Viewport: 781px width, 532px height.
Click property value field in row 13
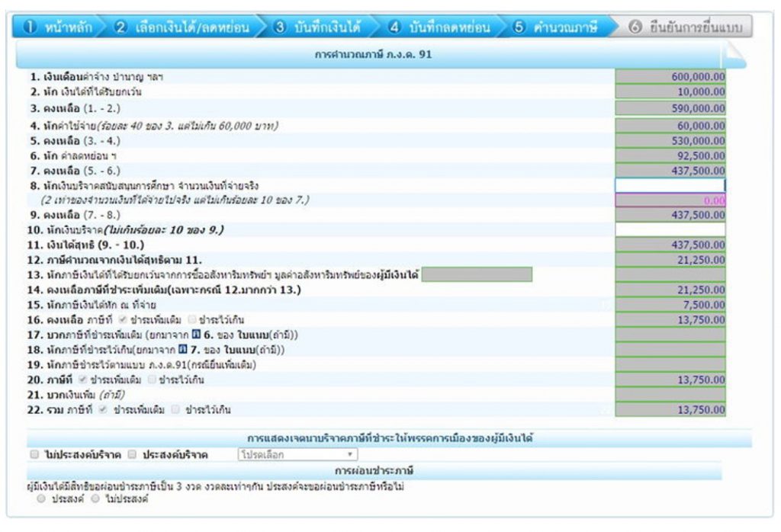(476, 274)
